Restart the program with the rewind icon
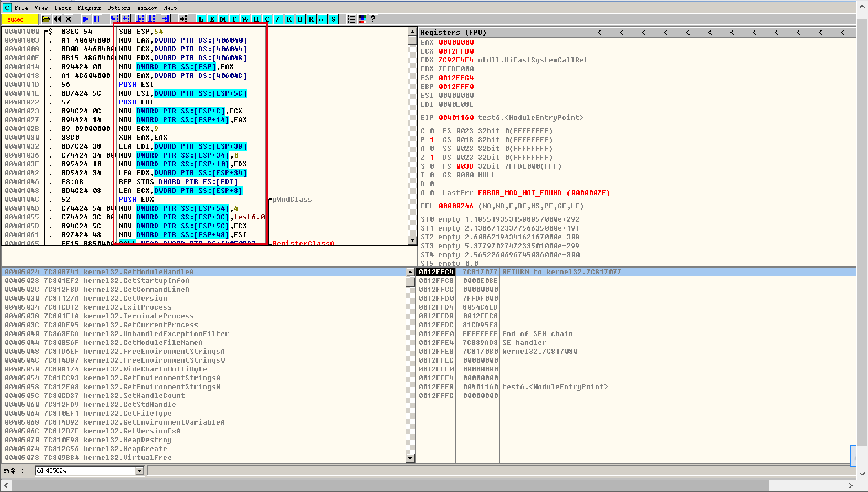Screen dimensions: 868x492 coord(57,19)
